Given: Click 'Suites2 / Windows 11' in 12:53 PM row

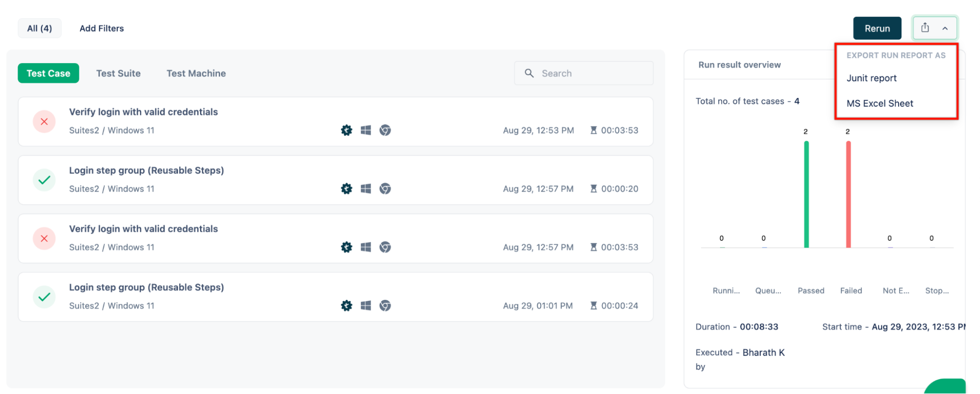Looking at the screenshot, I should pyautogui.click(x=111, y=130).
